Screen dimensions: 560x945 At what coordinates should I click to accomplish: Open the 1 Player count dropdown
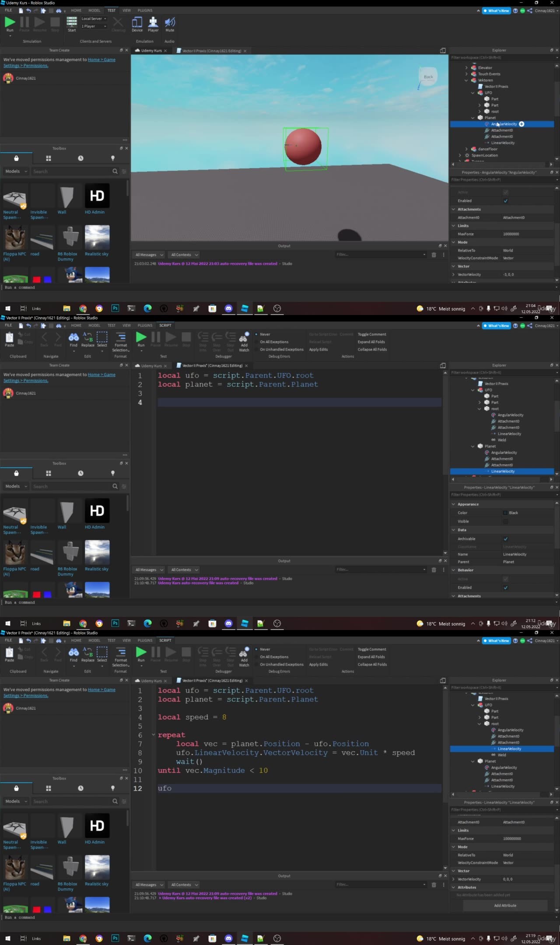tap(94, 26)
